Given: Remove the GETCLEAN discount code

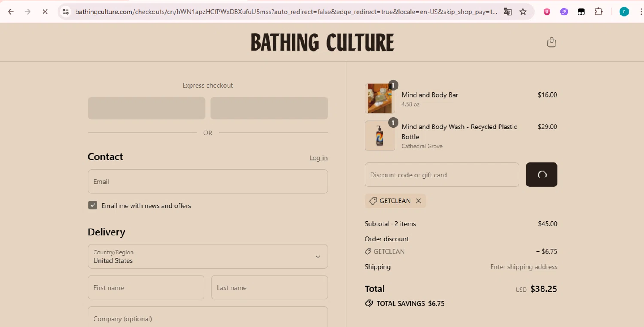Looking at the screenshot, I should pos(418,201).
